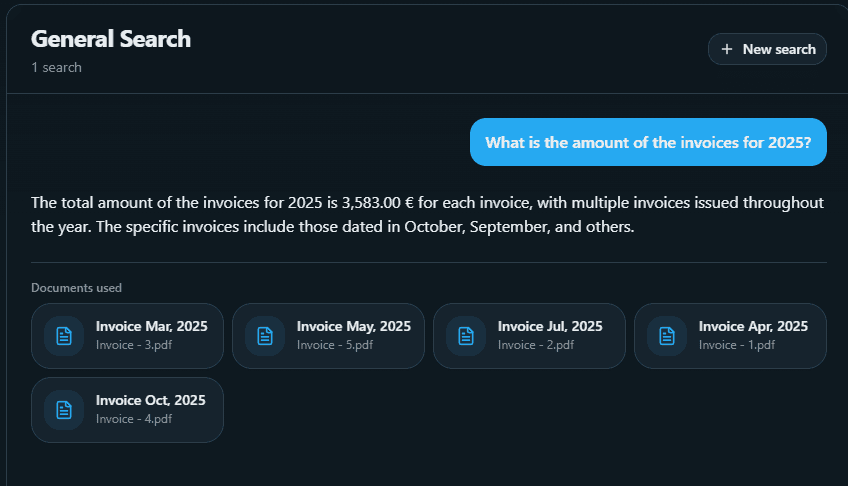This screenshot has width=848, height=486.
Task: Open the Invoice Apr, 2025 document title
Action: (753, 326)
